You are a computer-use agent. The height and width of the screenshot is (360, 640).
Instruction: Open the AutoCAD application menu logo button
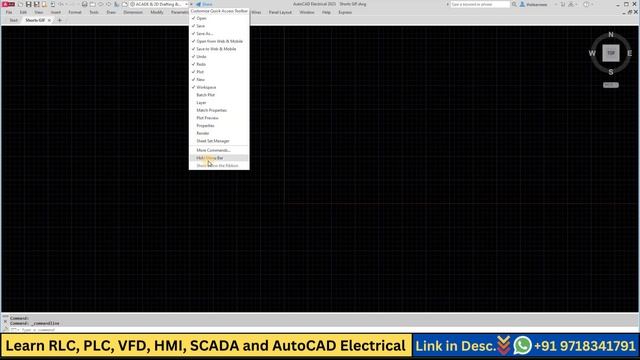[8, 4]
